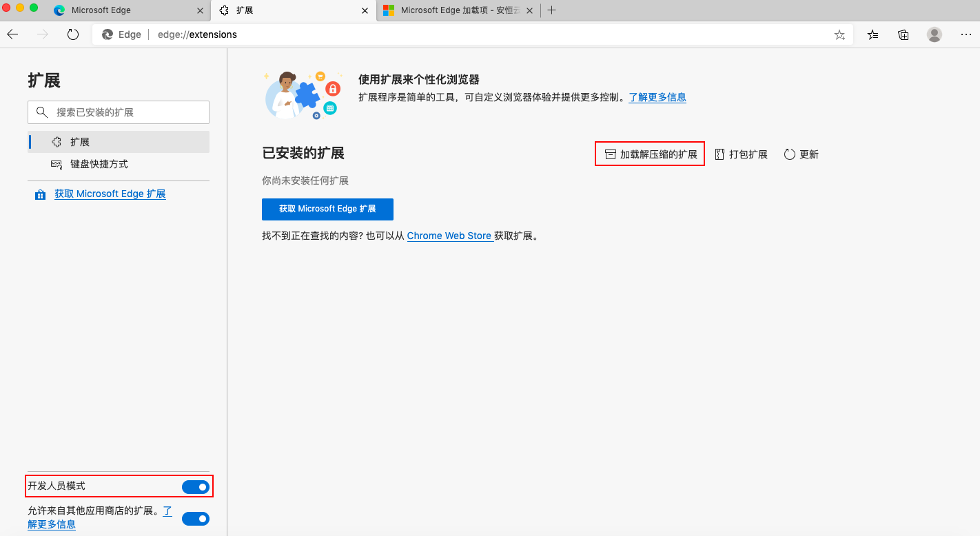Screen dimensions: 980x536
Task: Click the 使用扩展来个性化浏览器 heading
Action: coord(419,80)
